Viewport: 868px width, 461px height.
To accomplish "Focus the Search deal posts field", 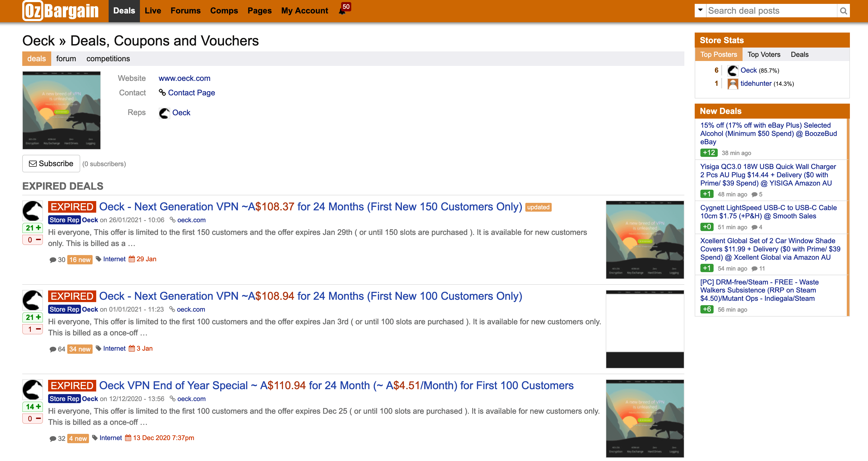I will coord(772,11).
